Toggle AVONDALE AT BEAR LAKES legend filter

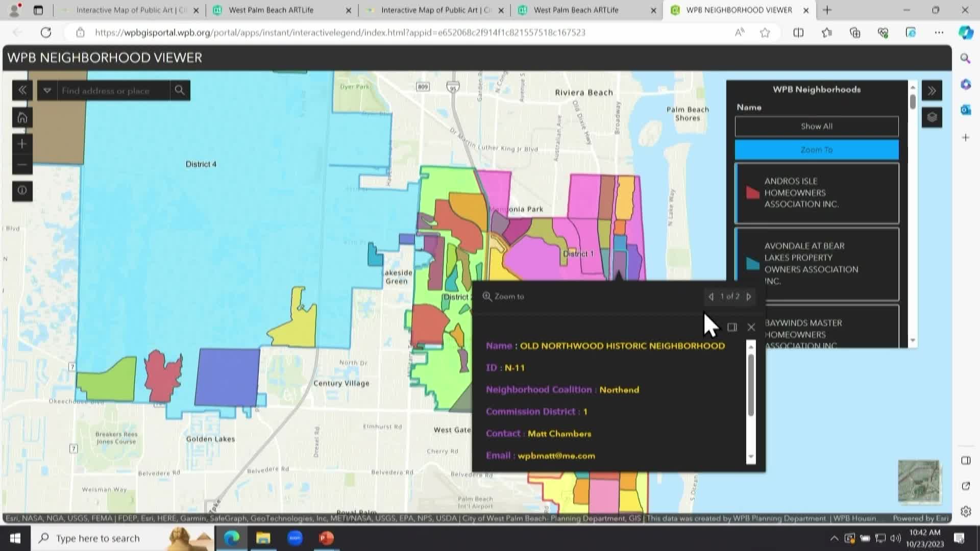click(817, 263)
